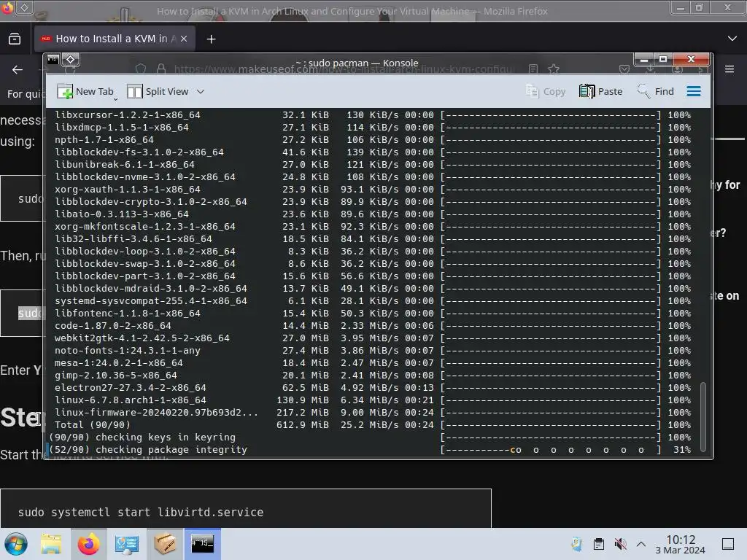The image size is (747, 560).
Task: Click the 'systemd-sysvcompat-255.4-1-x86_64' line
Action: tap(373, 301)
